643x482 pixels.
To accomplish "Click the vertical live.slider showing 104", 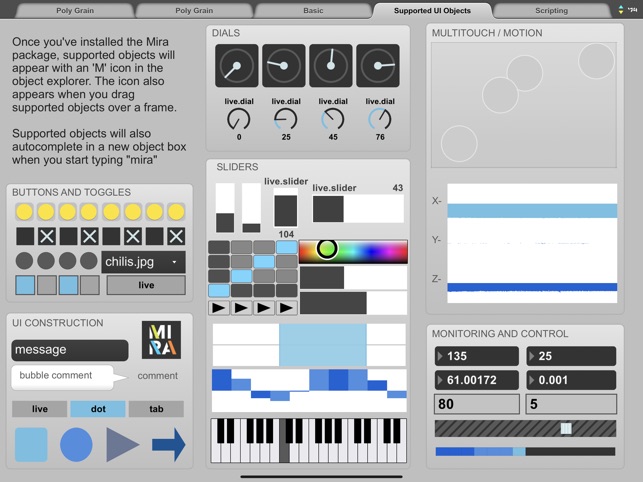I will 286,208.
